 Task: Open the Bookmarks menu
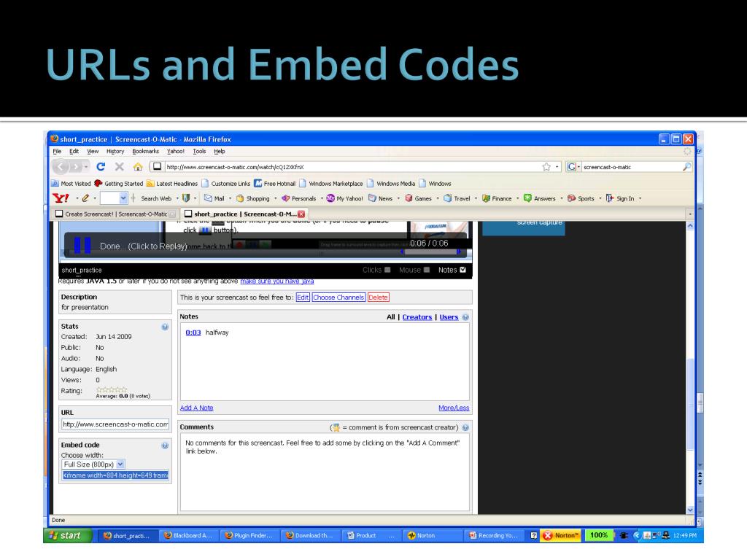coord(145,152)
